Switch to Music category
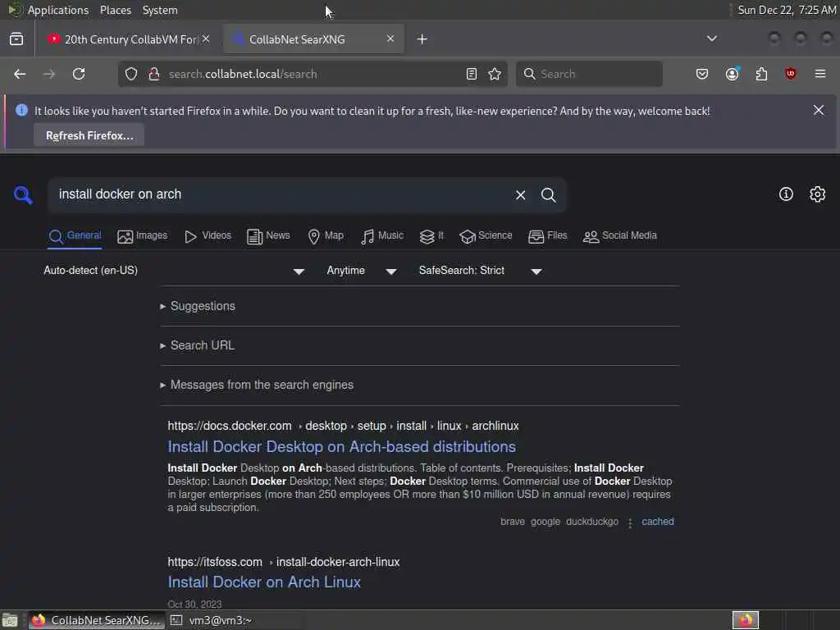Image resolution: width=840 pixels, height=630 pixels. point(382,235)
